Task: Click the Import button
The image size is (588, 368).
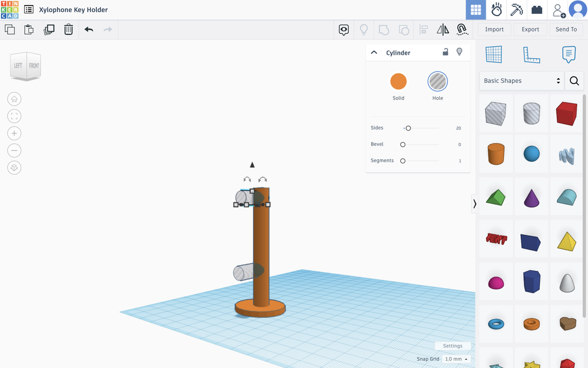Action: click(x=494, y=29)
